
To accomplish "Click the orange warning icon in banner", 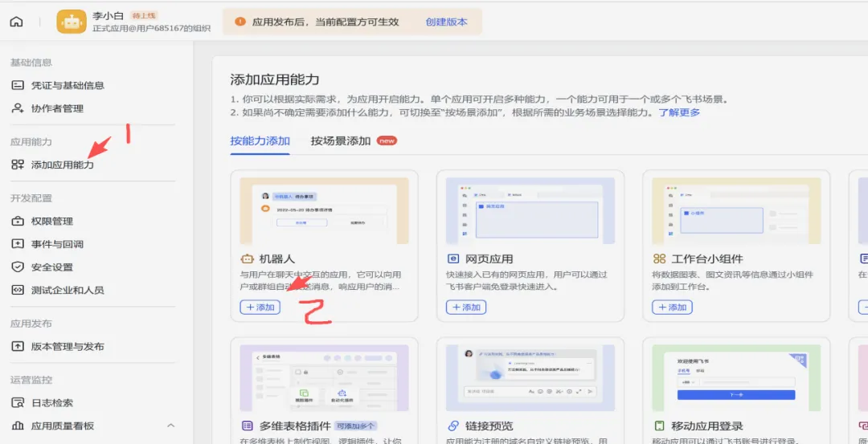I will point(240,22).
